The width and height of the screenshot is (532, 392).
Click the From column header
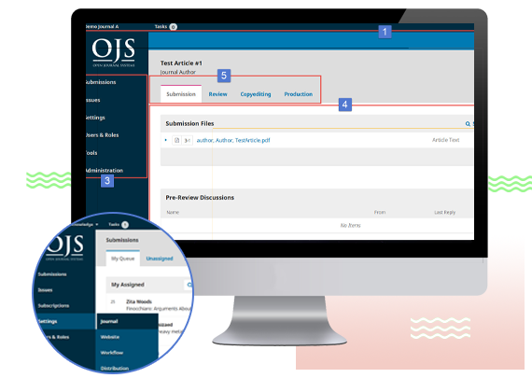point(380,212)
